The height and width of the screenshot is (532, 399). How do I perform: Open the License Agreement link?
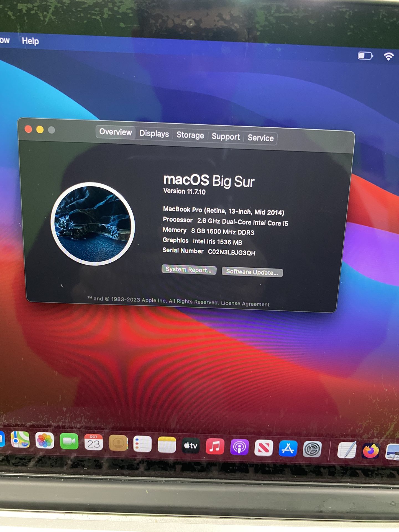point(245,304)
